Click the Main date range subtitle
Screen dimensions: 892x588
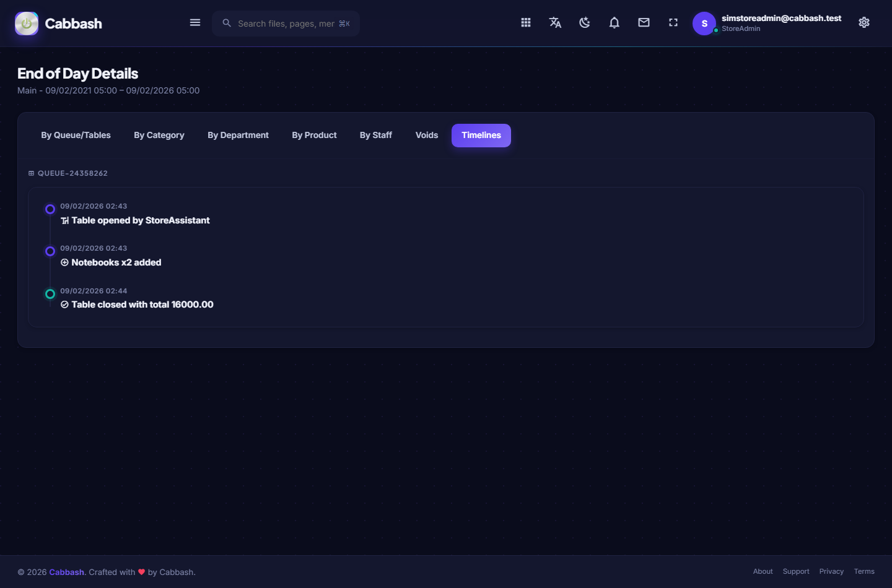pyautogui.click(x=108, y=90)
